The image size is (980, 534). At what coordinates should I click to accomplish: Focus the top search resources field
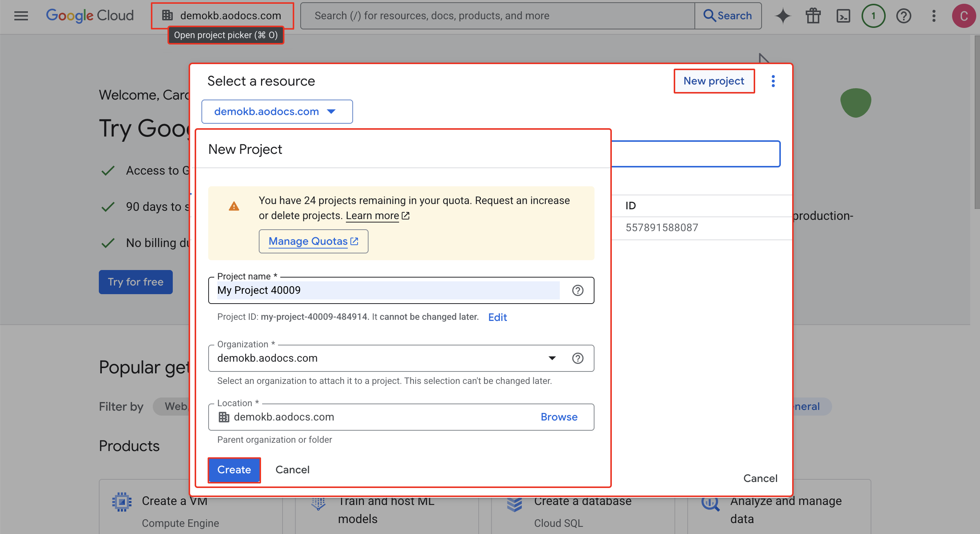tap(497, 15)
